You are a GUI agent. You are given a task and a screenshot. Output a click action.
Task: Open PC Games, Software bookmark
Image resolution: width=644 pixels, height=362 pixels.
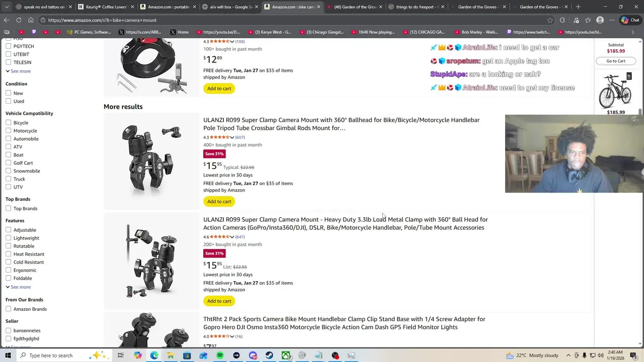[x=89, y=32]
